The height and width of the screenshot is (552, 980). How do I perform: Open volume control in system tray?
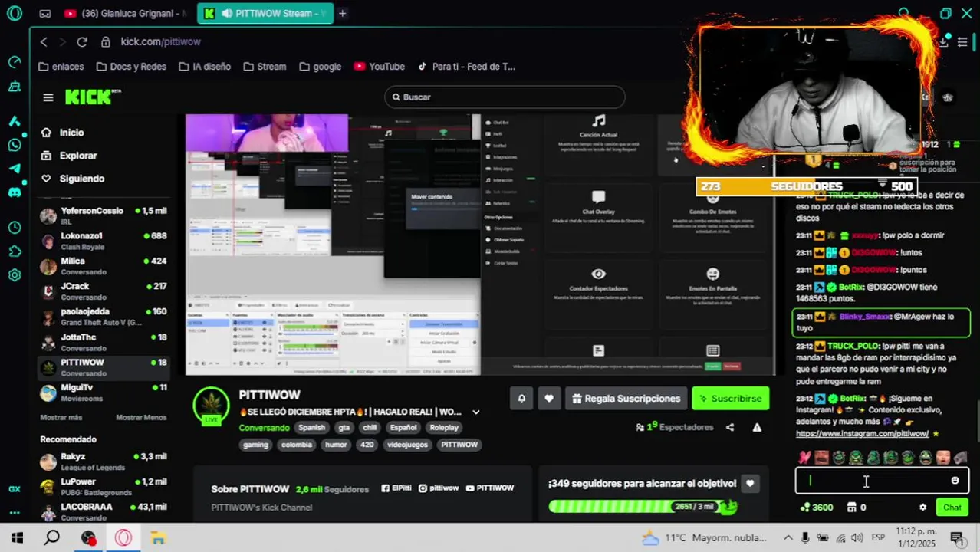(859, 538)
